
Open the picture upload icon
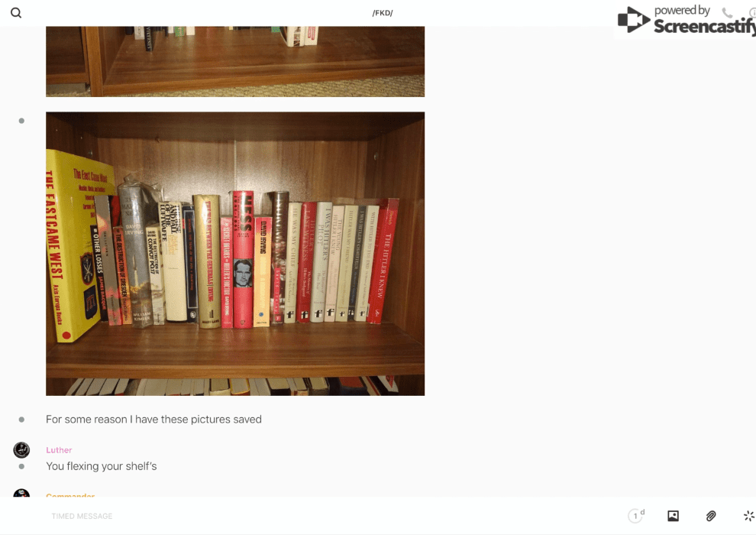click(673, 516)
